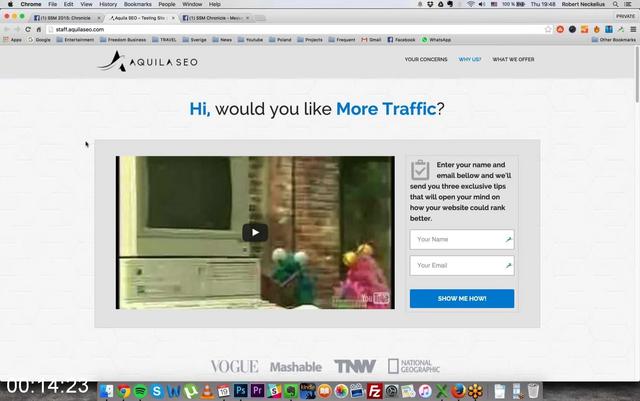Click the browser home icon
640x401 pixels.
[x=39, y=29]
